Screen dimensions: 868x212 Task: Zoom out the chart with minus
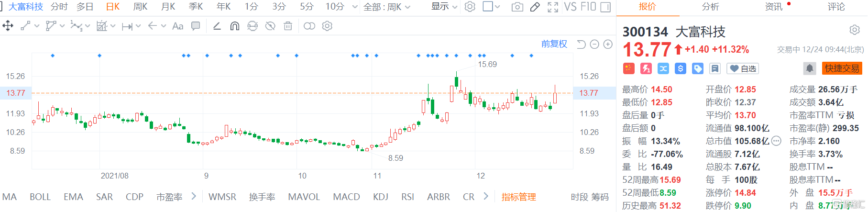point(594,44)
